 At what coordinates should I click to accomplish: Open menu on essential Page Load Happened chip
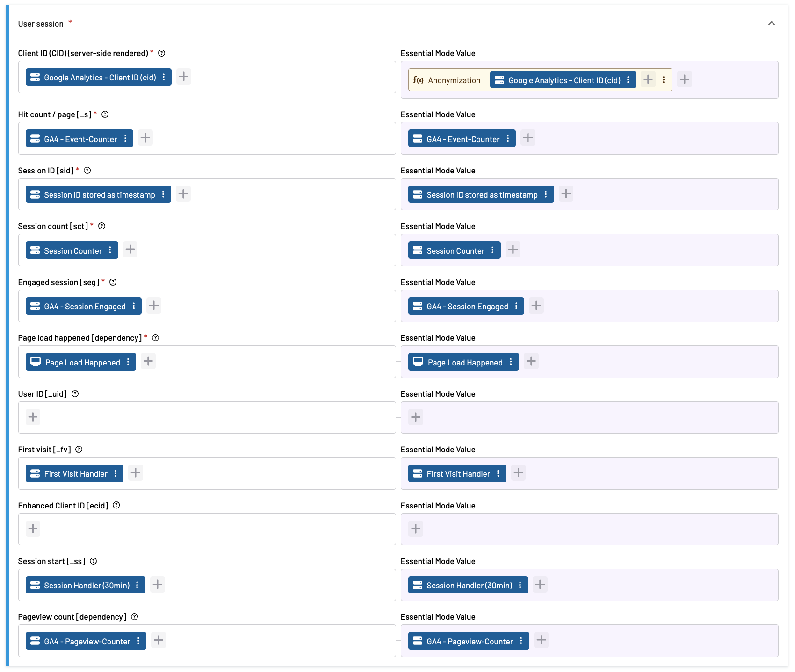pyautogui.click(x=511, y=362)
